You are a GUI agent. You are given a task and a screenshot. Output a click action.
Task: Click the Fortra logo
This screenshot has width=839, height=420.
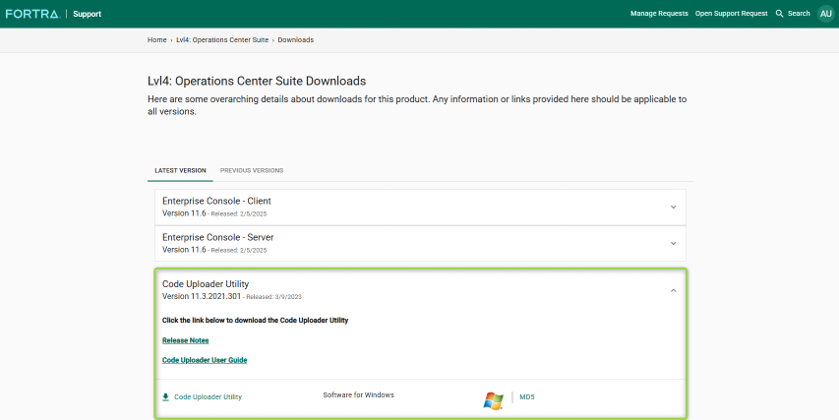(32, 14)
